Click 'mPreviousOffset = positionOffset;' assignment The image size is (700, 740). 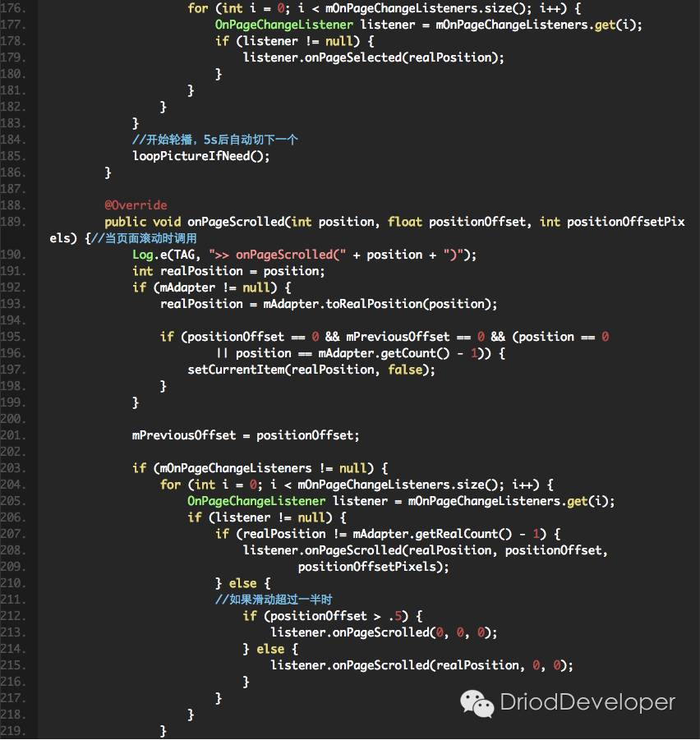tap(246, 435)
